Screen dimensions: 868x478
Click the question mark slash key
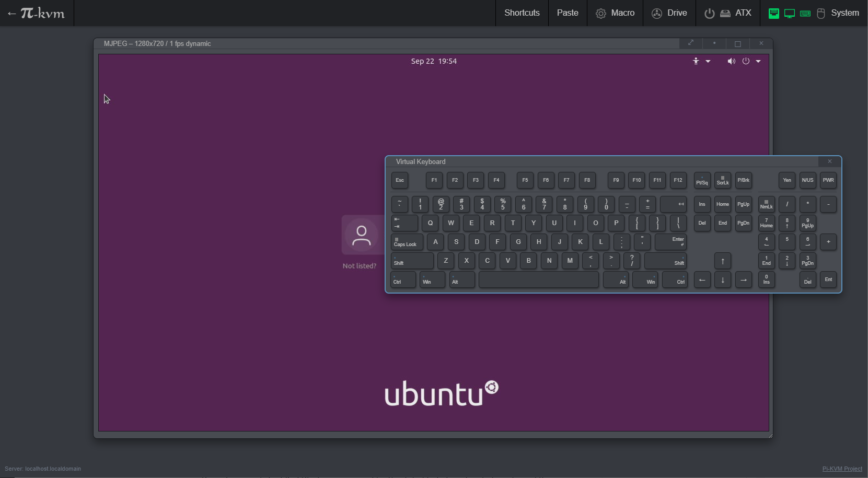(x=632, y=261)
